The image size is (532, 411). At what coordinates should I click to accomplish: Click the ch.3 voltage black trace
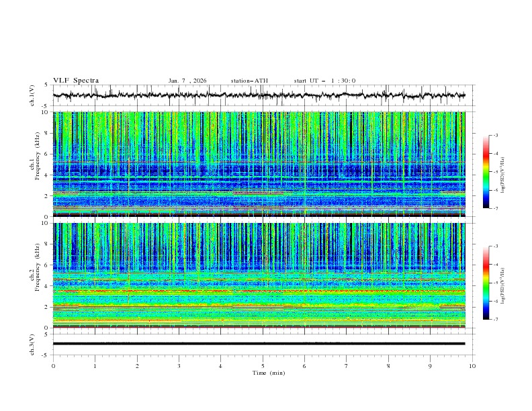point(262,343)
